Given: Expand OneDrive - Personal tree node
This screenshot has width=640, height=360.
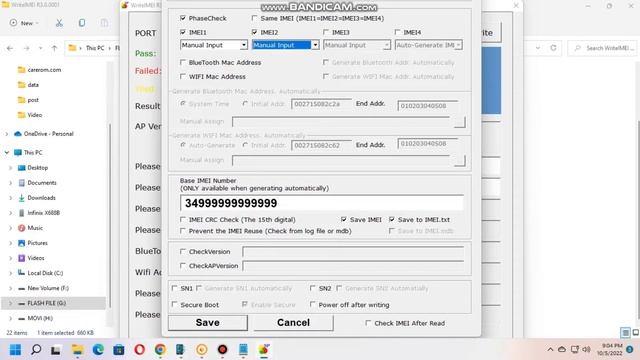Looking at the screenshot, I should click(x=7, y=134).
